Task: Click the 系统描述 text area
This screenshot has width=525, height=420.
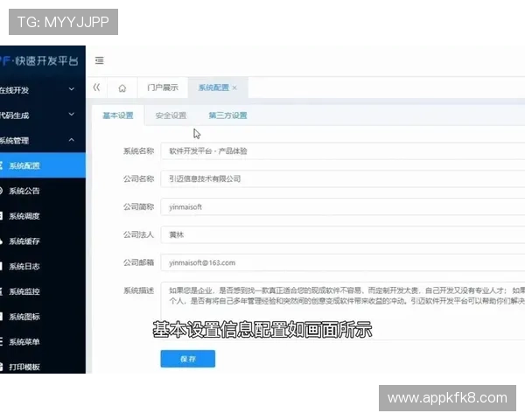Action: click(x=343, y=311)
